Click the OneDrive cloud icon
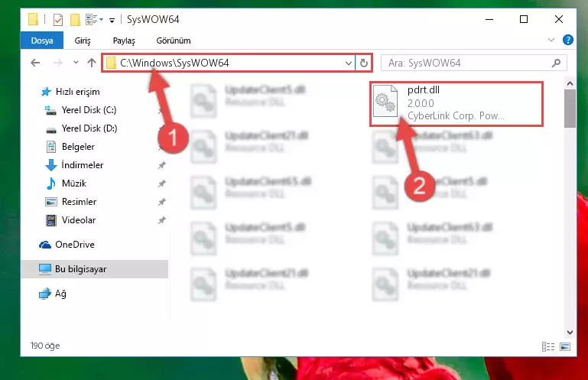Screen dimensions: 588x380 pyautogui.click(x=45, y=245)
